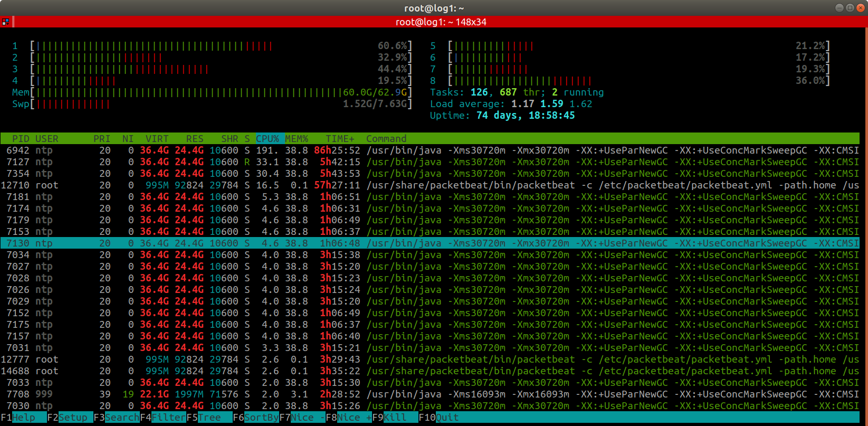868x426 pixels.
Task: Select process row PID 7174
Action: coord(430,209)
